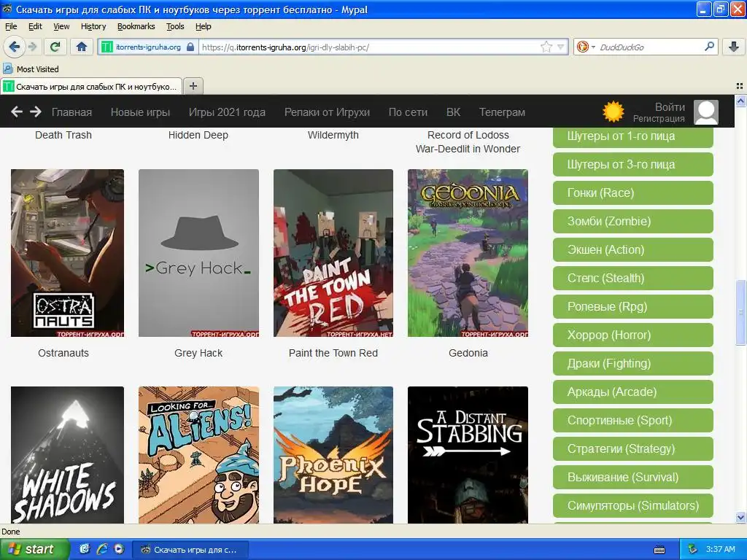Image resolution: width=747 pixels, height=560 pixels.
Task: Open the Downloads arrow button
Action: pos(734,47)
